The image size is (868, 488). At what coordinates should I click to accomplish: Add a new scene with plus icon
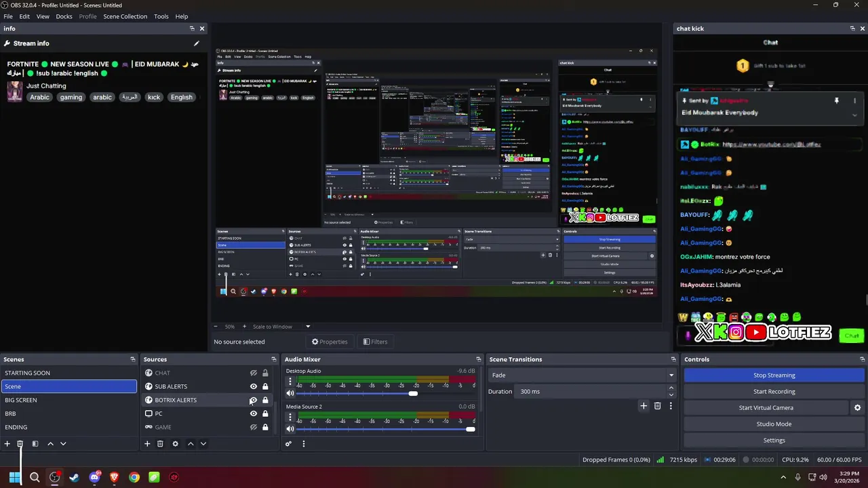click(7, 444)
